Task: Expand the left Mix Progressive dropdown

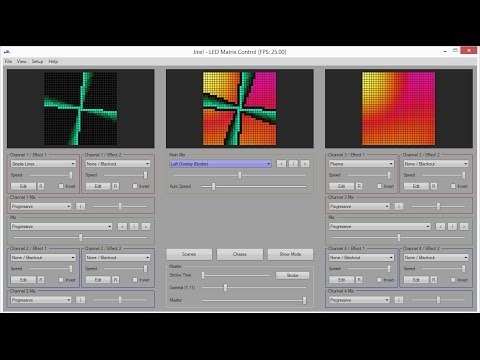Action: pyautogui.click(x=61, y=227)
